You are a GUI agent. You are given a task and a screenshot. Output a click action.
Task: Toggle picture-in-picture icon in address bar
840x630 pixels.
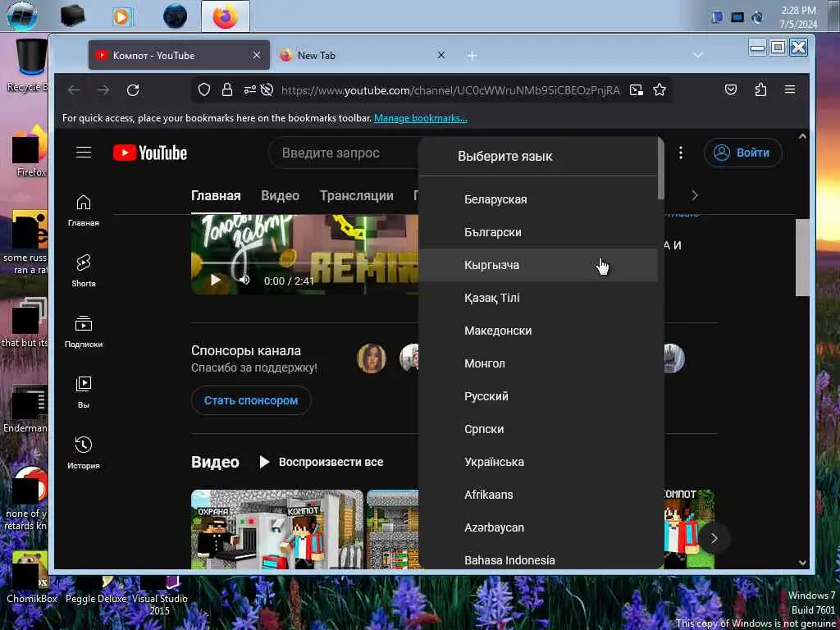[x=637, y=90]
